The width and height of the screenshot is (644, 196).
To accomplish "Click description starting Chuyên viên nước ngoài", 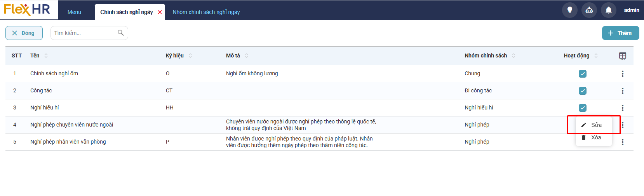I will [301, 125].
